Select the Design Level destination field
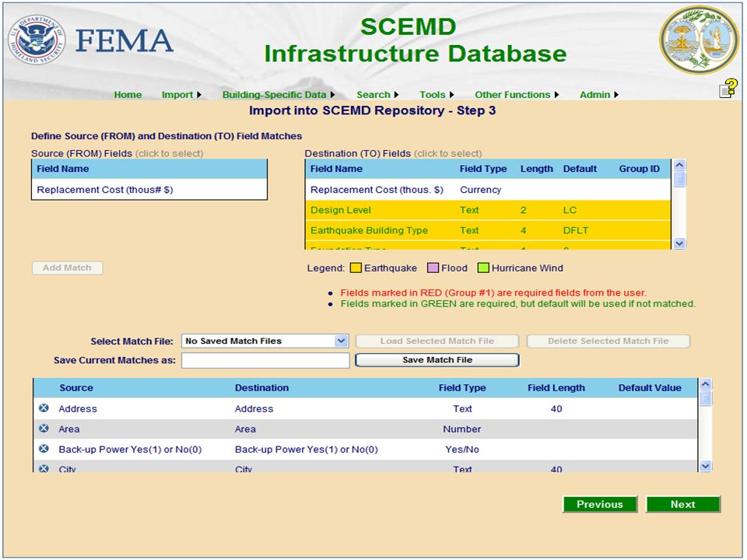The width and height of the screenshot is (747, 560). pos(487,210)
